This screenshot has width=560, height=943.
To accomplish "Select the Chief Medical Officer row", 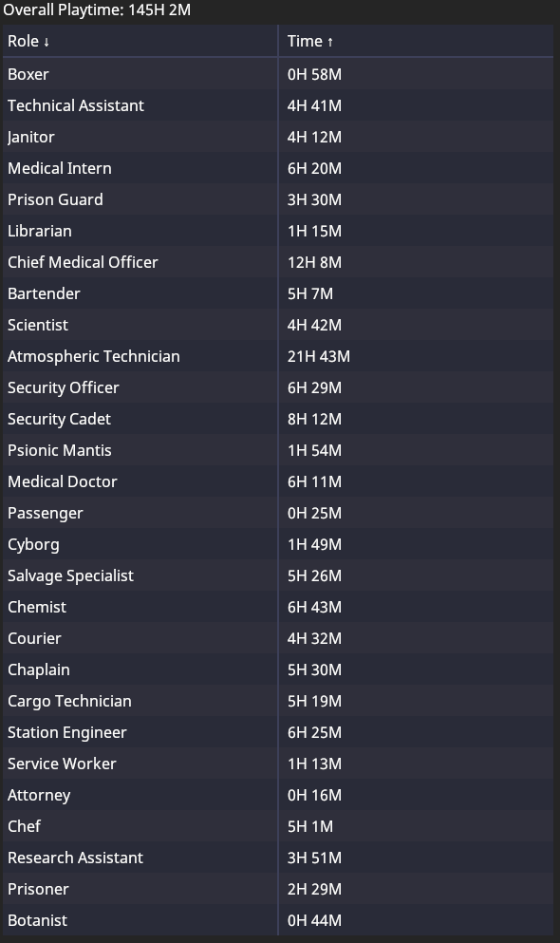I will [277, 262].
